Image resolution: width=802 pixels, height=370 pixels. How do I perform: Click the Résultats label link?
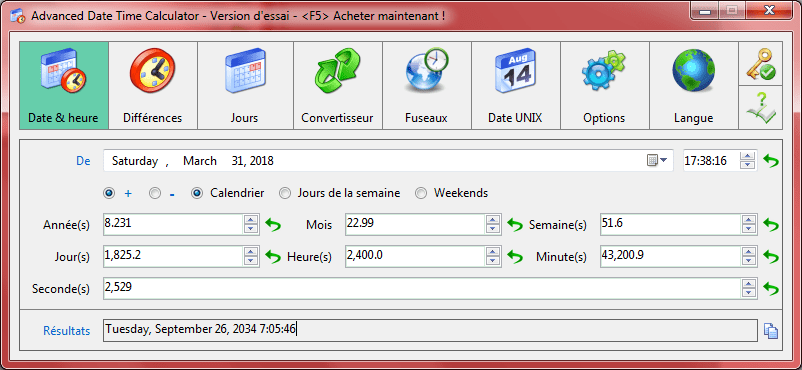[67, 331]
